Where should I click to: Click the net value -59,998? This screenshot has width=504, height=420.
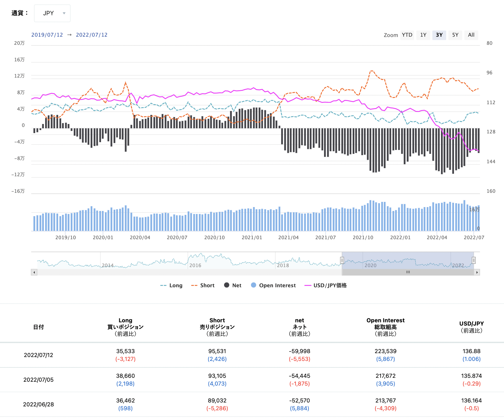point(300,351)
